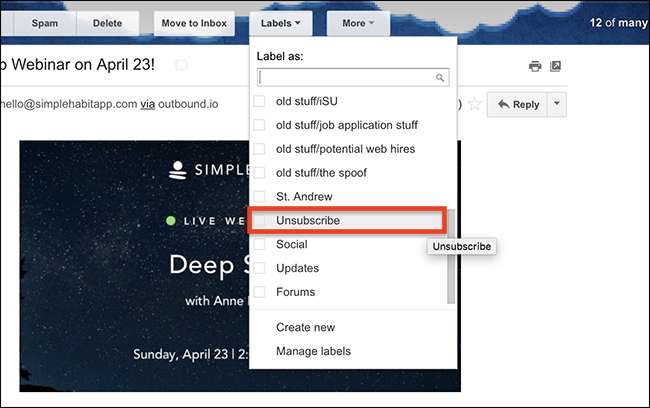This screenshot has height=408, width=650.
Task: Open email in new window icon
Action: [x=555, y=66]
